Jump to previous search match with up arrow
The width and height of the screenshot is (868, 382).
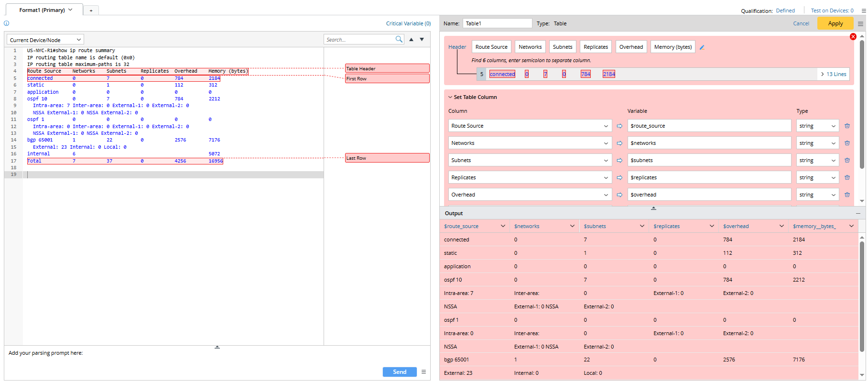tap(411, 39)
